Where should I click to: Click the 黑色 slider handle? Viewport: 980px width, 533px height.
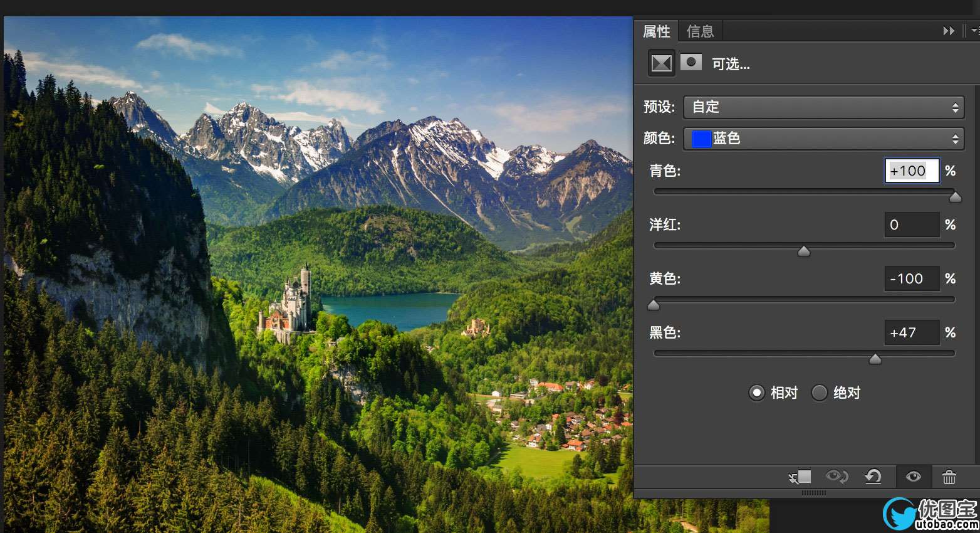tap(875, 359)
